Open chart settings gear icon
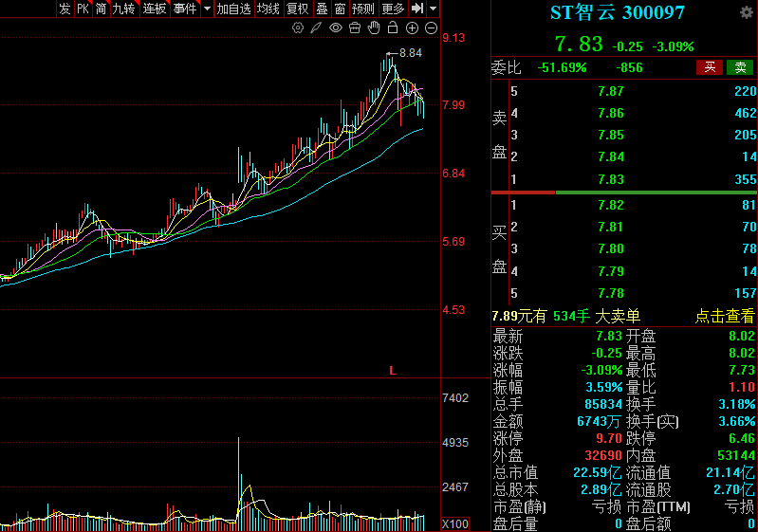758x532 pixels. click(298, 28)
